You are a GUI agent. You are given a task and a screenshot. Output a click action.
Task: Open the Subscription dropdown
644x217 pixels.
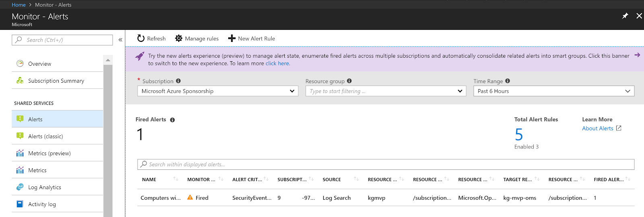pos(218,91)
